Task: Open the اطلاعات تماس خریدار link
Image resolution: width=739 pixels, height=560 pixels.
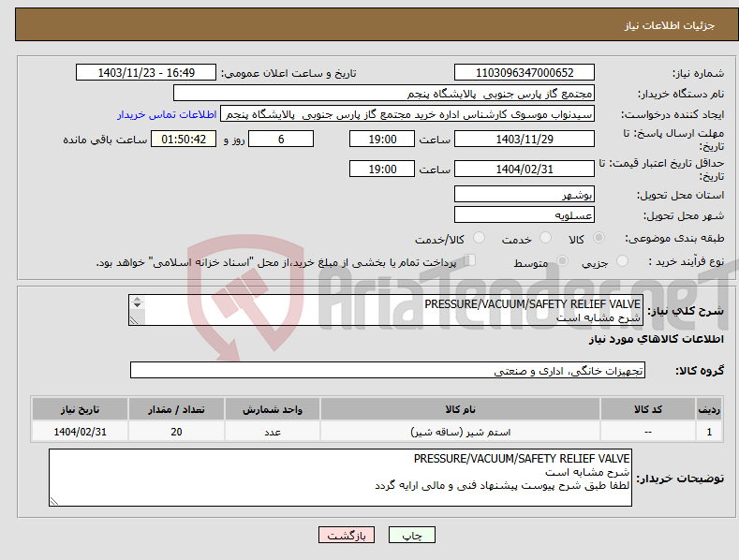Action: coord(167,114)
